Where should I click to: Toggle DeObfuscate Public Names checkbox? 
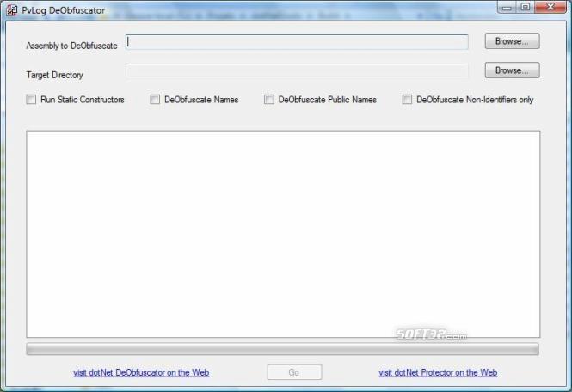coord(269,99)
